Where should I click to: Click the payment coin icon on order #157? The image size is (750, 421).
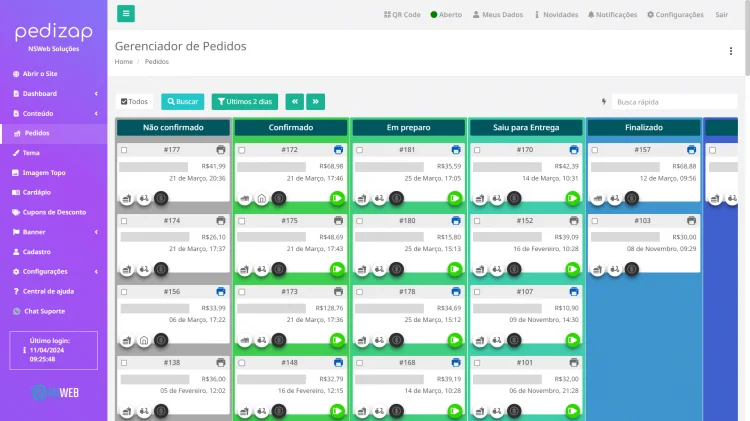[x=632, y=198]
